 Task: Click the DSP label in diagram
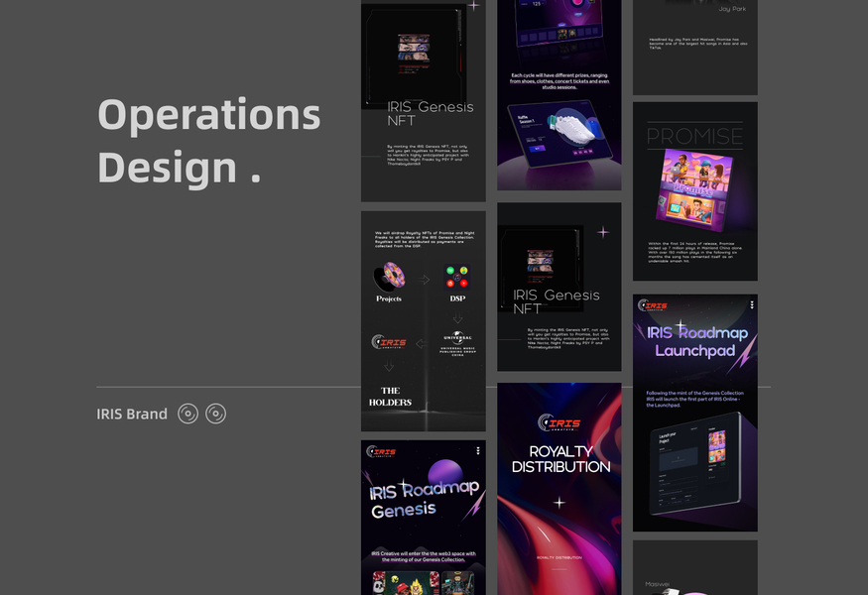coord(457,298)
